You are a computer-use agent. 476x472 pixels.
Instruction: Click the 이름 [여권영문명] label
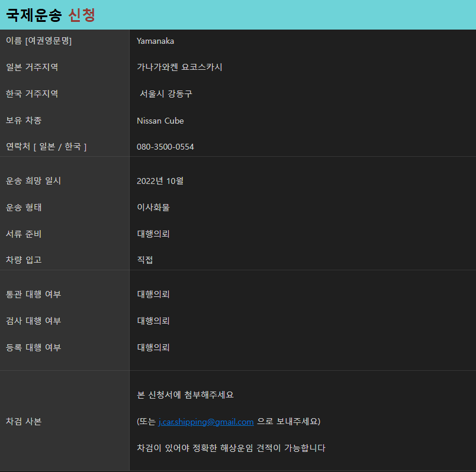pos(39,41)
